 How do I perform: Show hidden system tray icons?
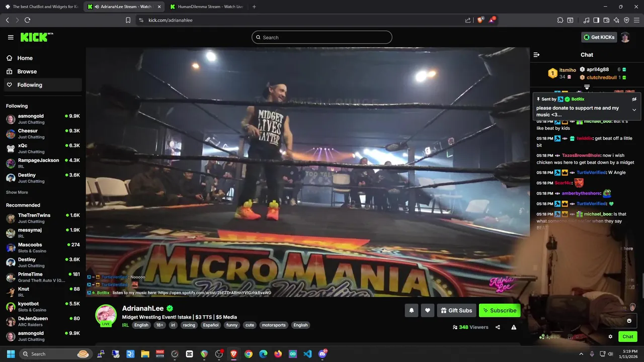point(581,354)
